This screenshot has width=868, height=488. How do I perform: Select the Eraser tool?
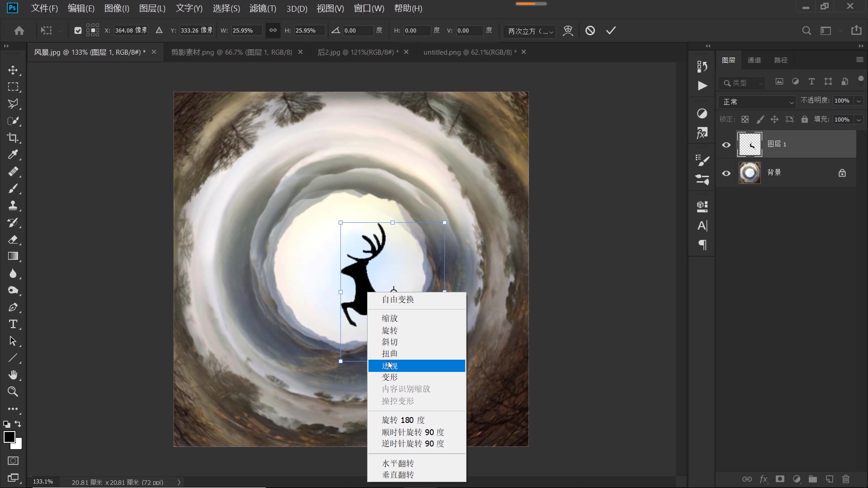click(13, 239)
